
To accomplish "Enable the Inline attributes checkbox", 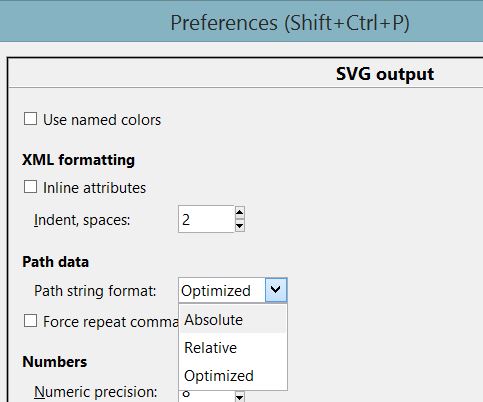I will coord(30,187).
